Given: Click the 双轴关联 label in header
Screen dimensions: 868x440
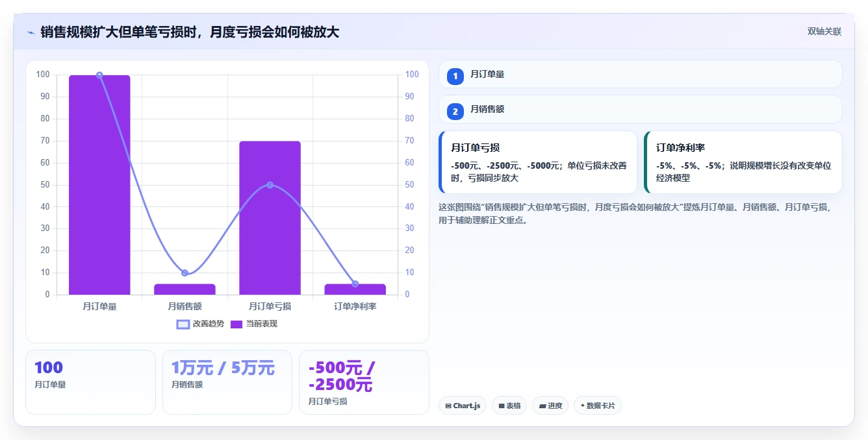Looking at the screenshot, I should pos(824,32).
